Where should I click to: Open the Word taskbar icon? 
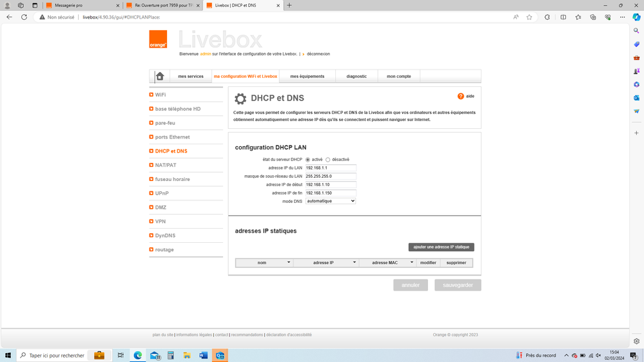tap(203, 355)
